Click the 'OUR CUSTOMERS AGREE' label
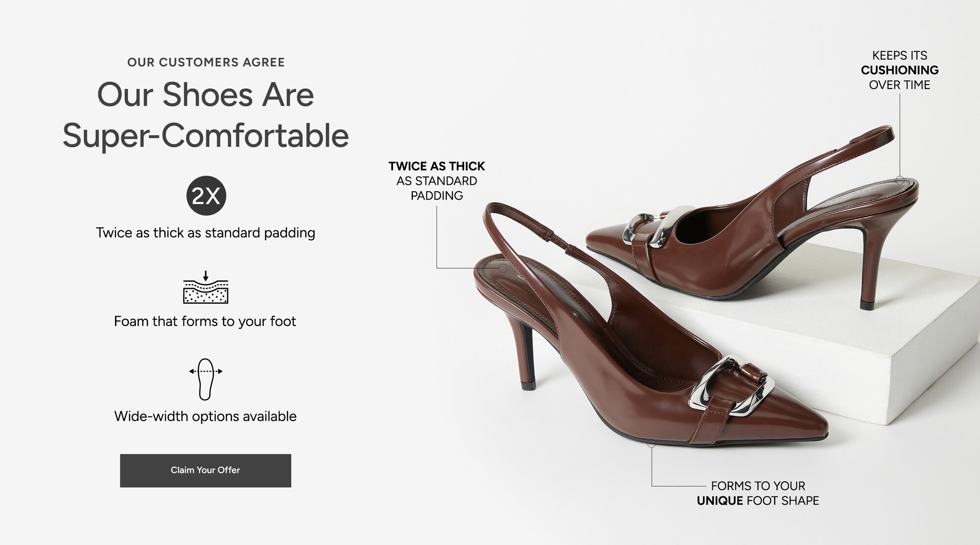The height and width of the screenshot is (545, 980). [206, 62]
